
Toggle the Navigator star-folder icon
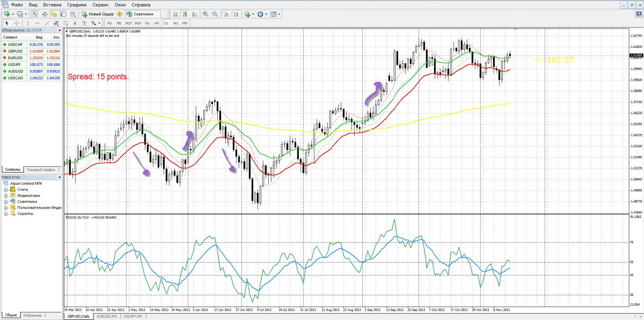[54, 14]
